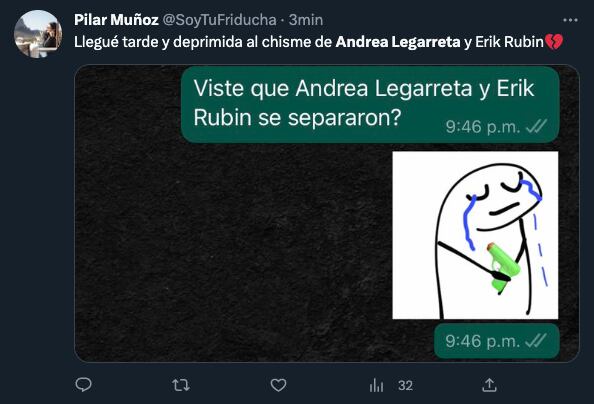
Task: Click the broken heart emoji
Action: point(554,42)
